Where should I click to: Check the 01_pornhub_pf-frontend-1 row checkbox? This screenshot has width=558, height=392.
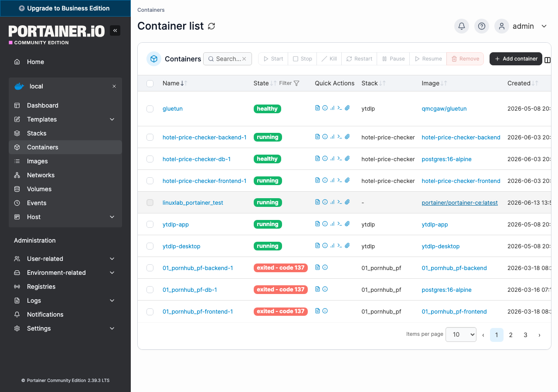(x=150, y=311)
